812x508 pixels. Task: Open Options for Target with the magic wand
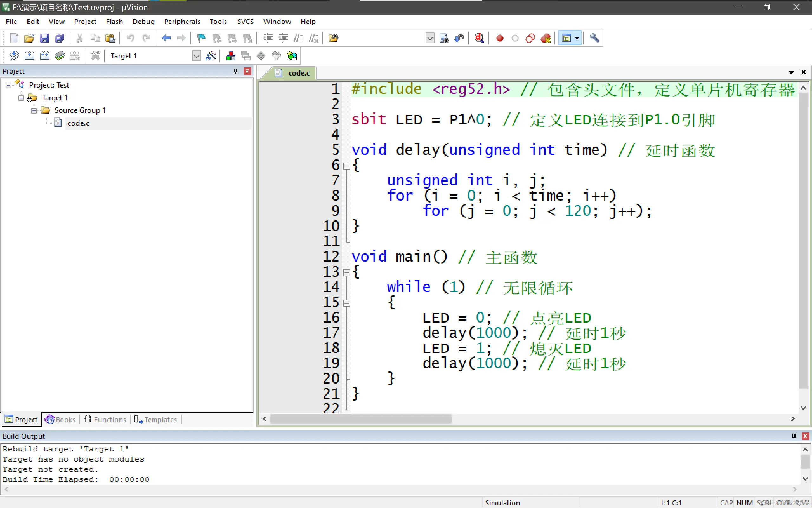coord(211,56)
